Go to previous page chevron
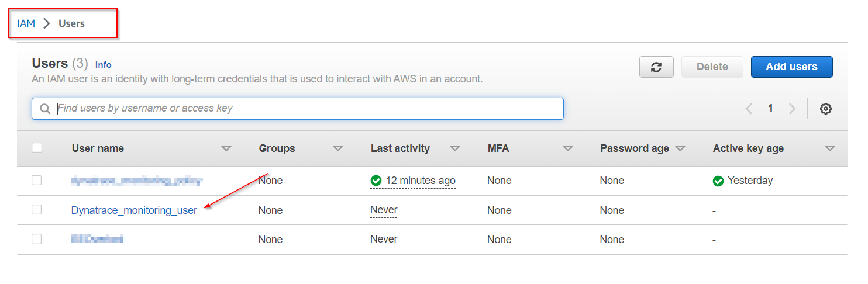 pos(749,109)
